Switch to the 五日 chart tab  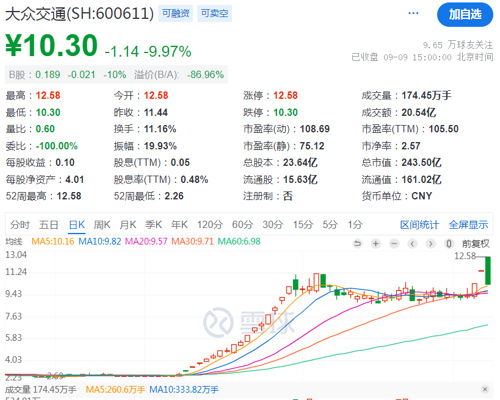[48, 225]
